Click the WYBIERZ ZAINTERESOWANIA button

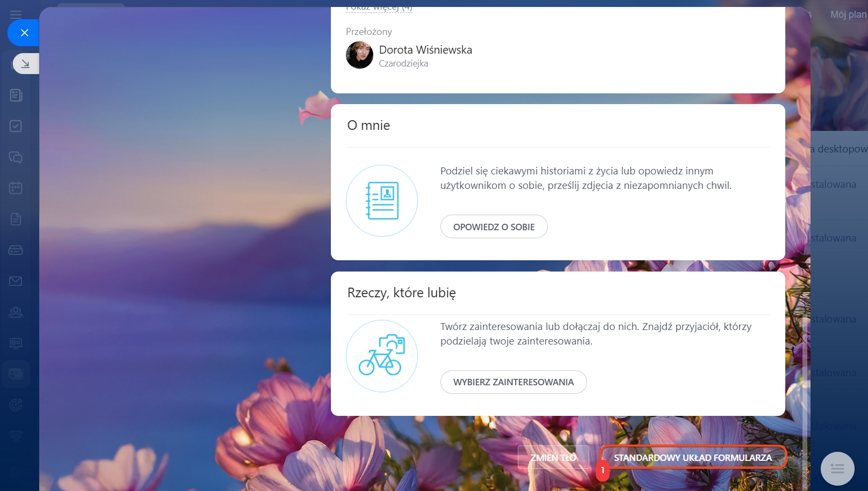coord(513,382)
